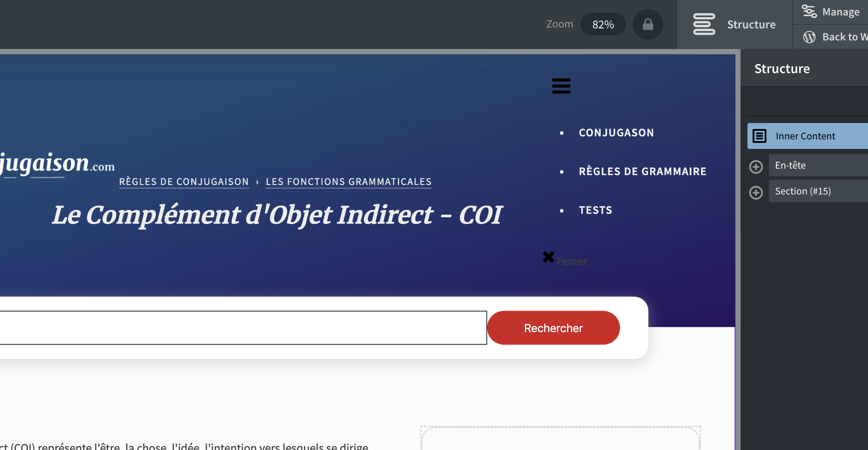Screen dimensions: 868x450
Task: Select the TESTS menu item
Action: click(x=595, y=210)
